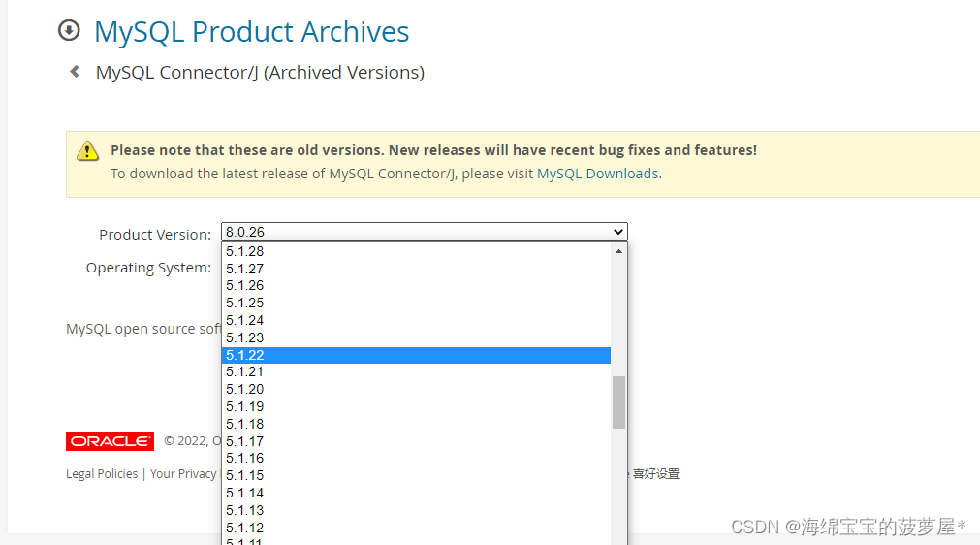Click the Oracle logo
This screenshot has height=545, width=980.
click(x=110, y=441)
